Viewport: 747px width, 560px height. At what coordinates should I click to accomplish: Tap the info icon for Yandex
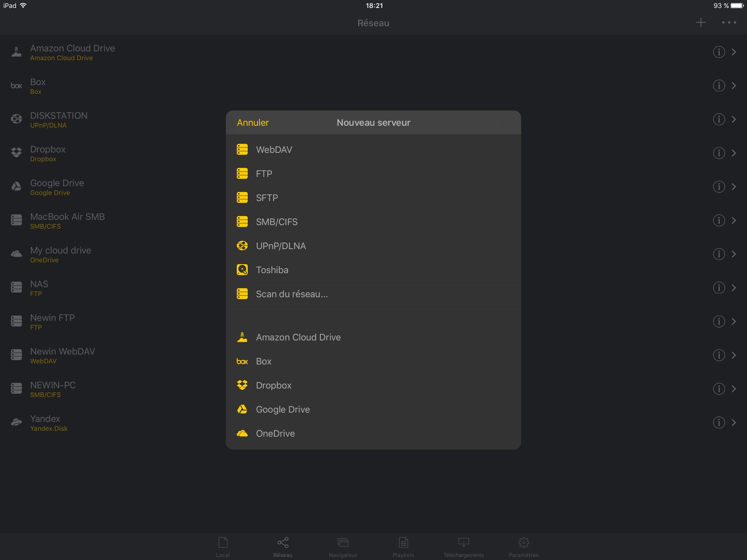tap(719, 422)
